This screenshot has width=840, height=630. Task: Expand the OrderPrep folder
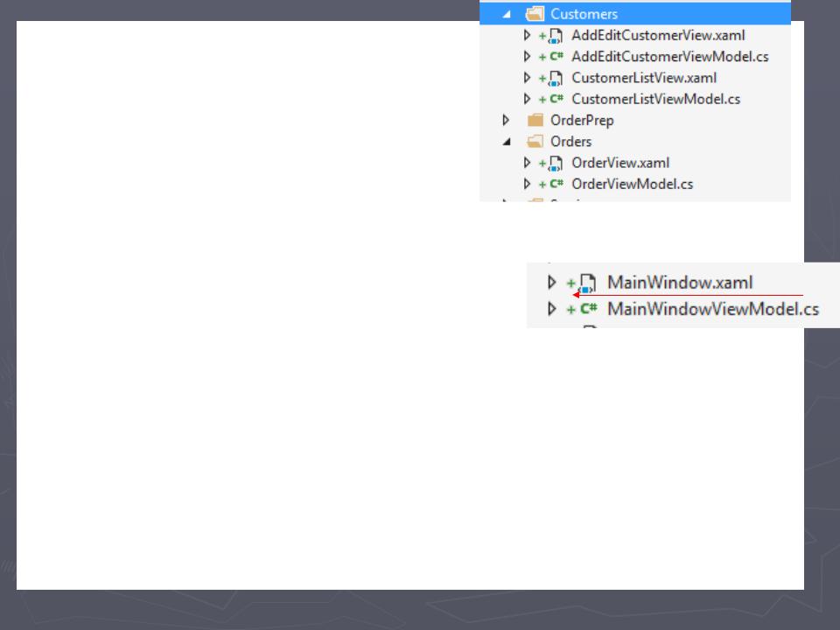(506, 120)
